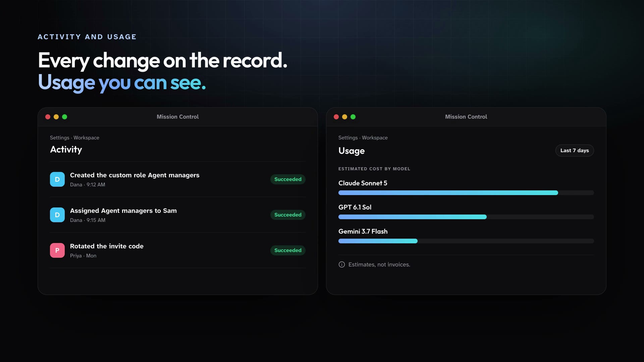Image resolution: width=644 pixels, height=362 pixels.
Task: Click Succeeded badge on invite code row
Action: click(288, 250)
